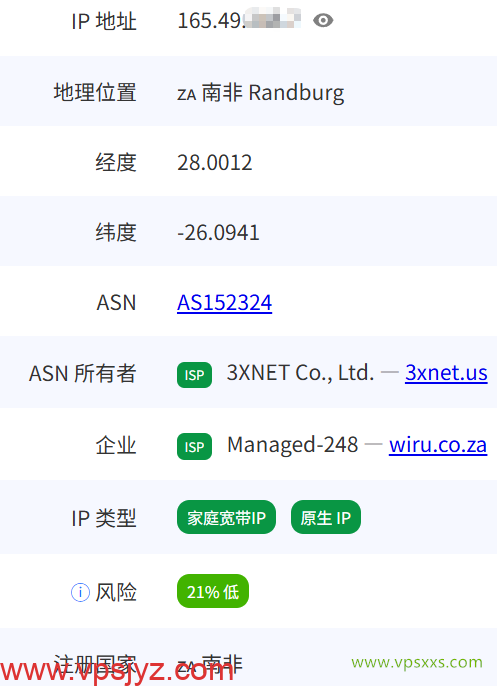
Task: Click the ISP badge beside 3XNET Co., Ltd.
Action: tap(194, 374)
